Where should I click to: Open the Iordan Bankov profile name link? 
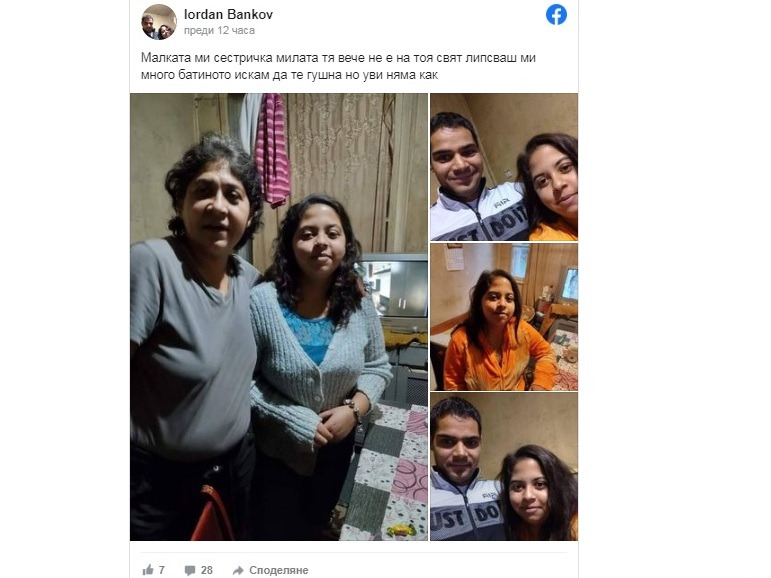click(228, 15)
